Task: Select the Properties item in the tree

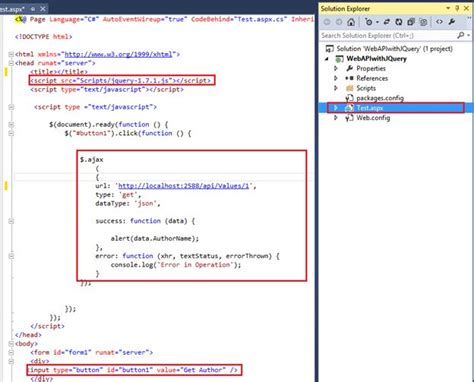Action: click(371, 68)
